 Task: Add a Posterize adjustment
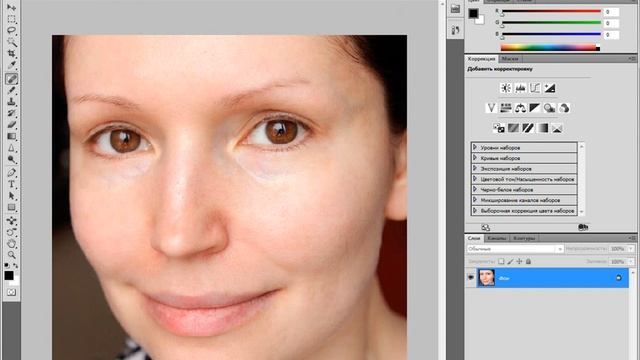click(x=513, y=128)
